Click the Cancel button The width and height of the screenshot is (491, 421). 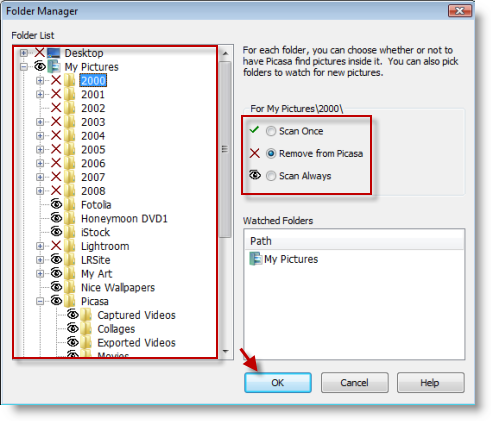pyautogui.click(x=354, y=382)
